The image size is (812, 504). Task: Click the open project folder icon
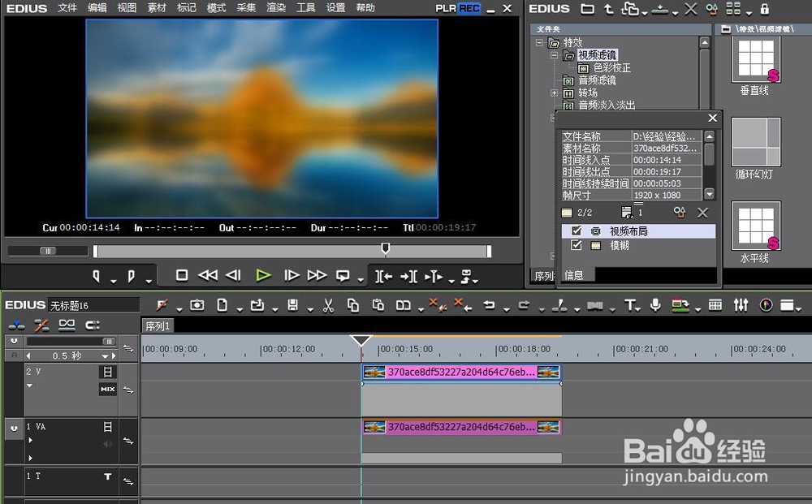click(257, 305)
